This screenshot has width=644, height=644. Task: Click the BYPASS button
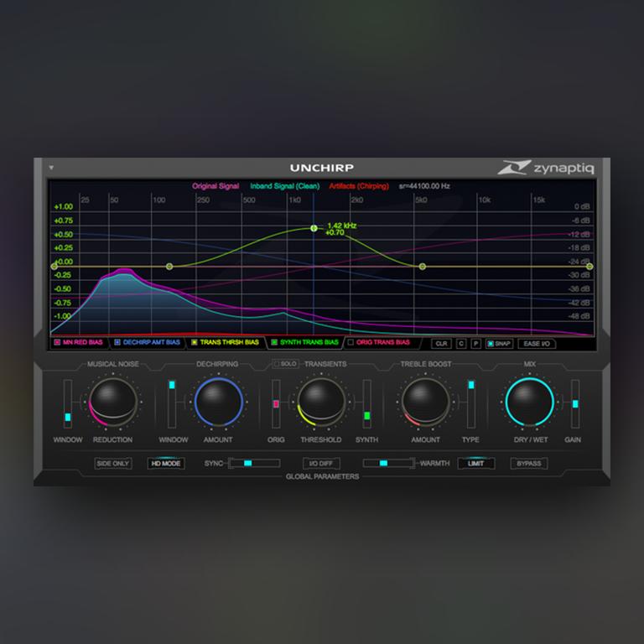529,464
